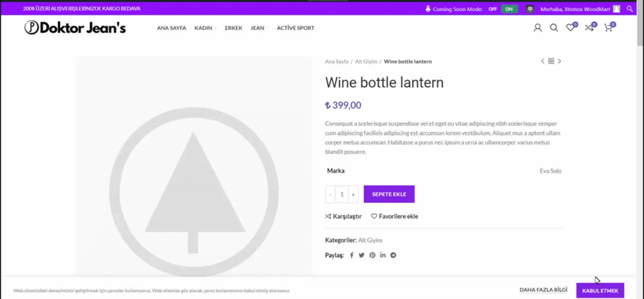Open the compare icon in header
The image size is (644, 299).
(589, 28)
